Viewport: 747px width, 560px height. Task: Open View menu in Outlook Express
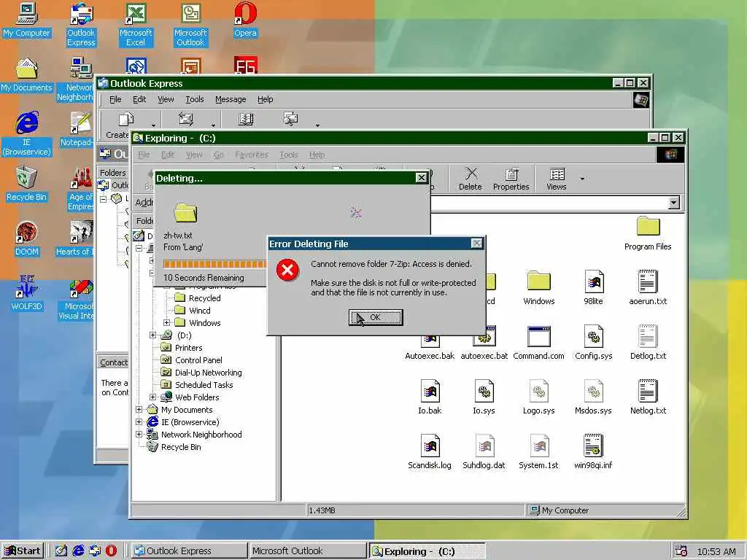click(x=166, y=99)
